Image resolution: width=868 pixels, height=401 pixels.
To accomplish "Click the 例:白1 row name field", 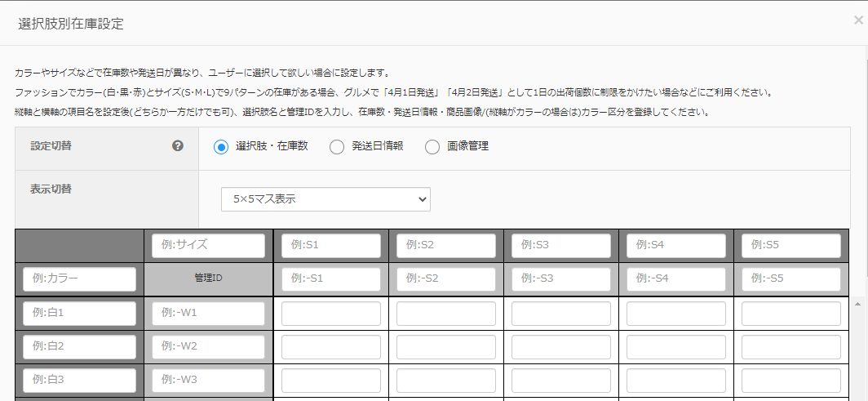I will 80,314.
